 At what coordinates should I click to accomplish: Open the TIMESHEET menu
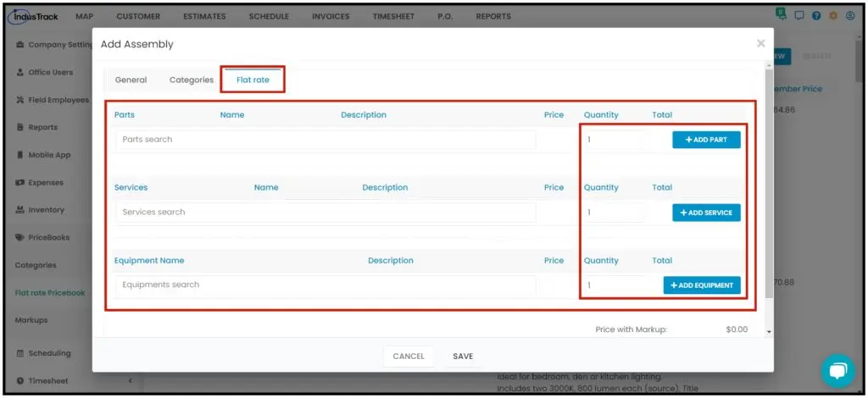[393, 17]
